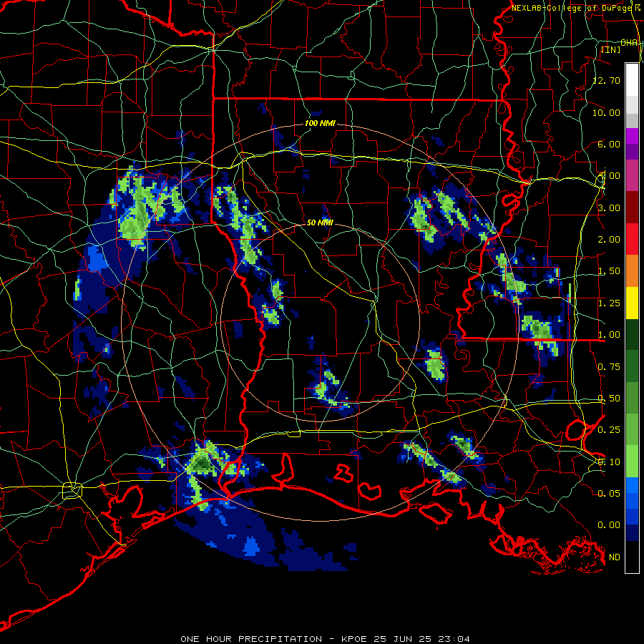The height and width of the screenshot is (644, 644).
Task: Select the darkest green 1.00 legend swatch
Action: pos(632,335)
